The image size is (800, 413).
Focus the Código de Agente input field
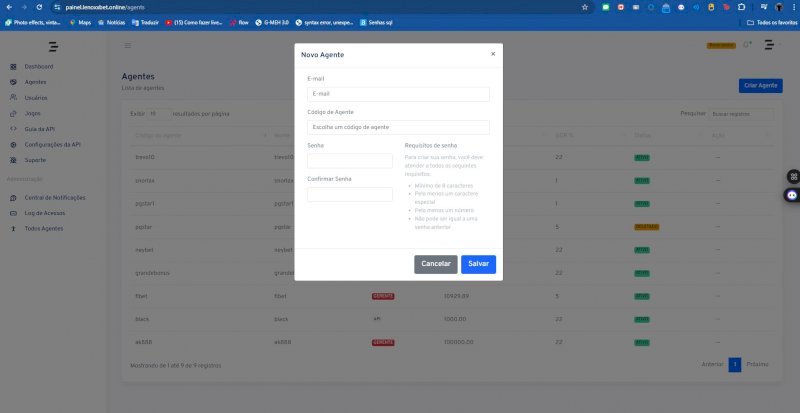(398, 127)
